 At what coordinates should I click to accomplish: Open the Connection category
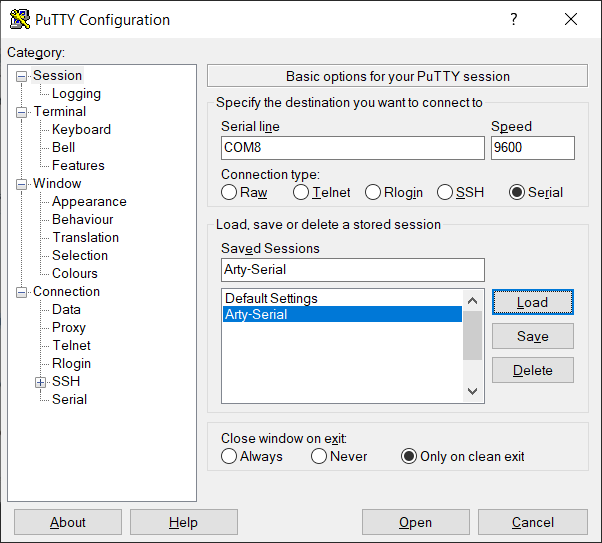(x=66, y=292)
